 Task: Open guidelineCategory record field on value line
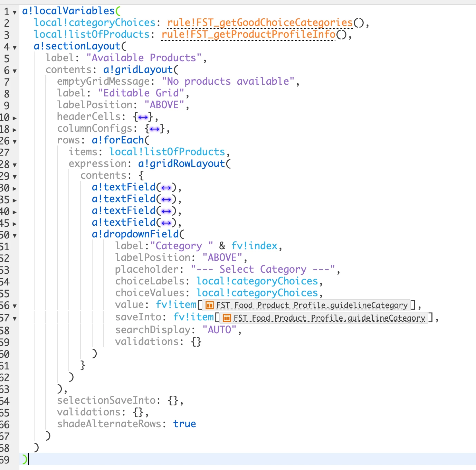pyautogui.click(x=312, y=305)
